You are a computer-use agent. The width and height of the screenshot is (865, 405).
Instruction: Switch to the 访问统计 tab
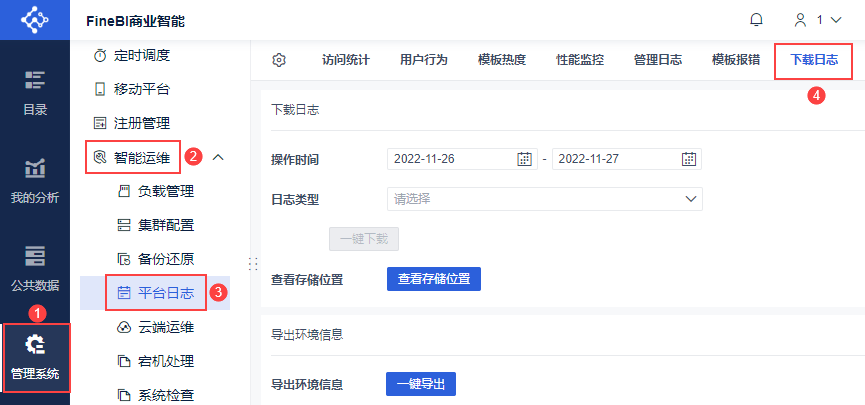coord(346,60)
